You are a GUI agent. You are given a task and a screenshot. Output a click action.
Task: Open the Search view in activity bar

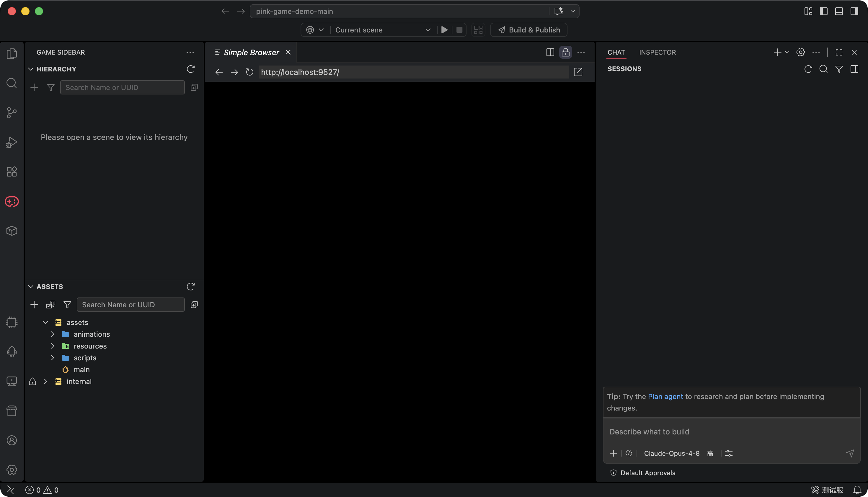12,83
